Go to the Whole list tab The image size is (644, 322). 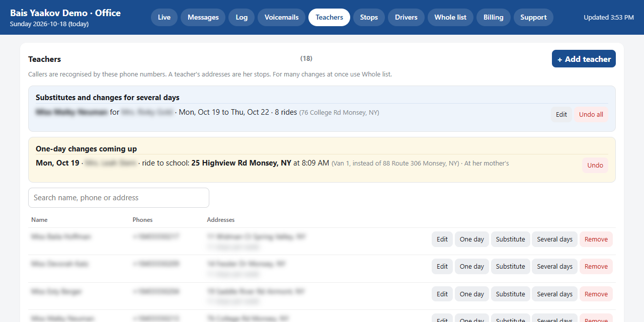coord(450,17)
